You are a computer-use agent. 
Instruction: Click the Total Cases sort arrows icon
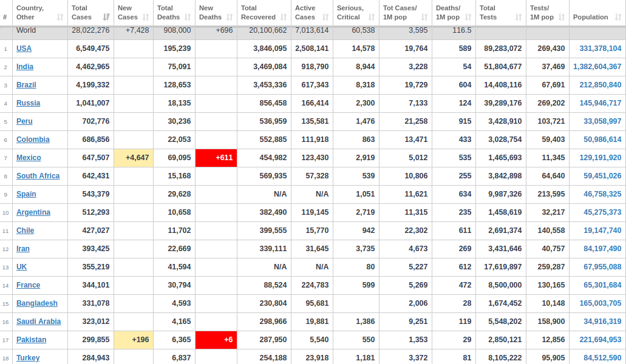coord(106,17)
